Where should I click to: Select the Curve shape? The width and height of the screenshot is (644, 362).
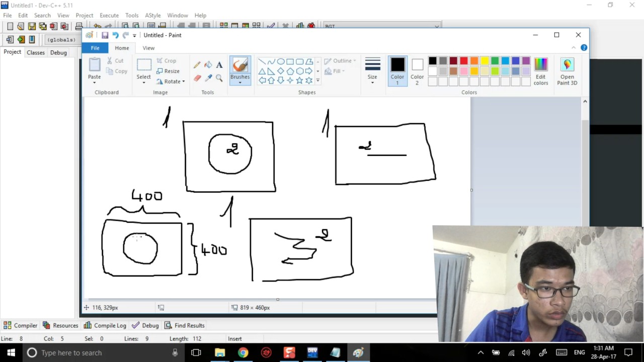pos(271,62)
